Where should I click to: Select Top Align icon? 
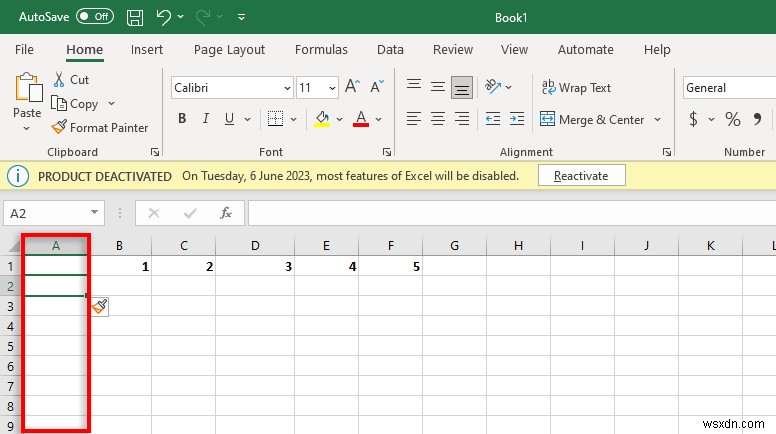coord(414,87)
